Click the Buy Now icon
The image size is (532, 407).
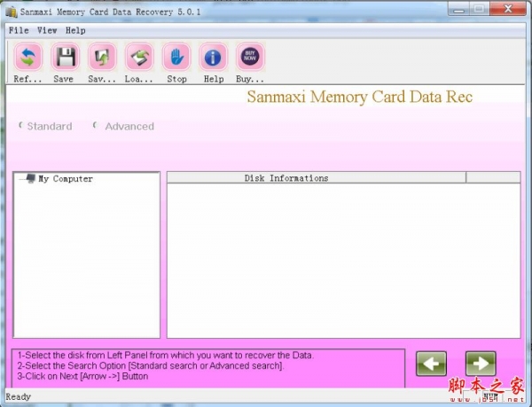pos(250,57)
